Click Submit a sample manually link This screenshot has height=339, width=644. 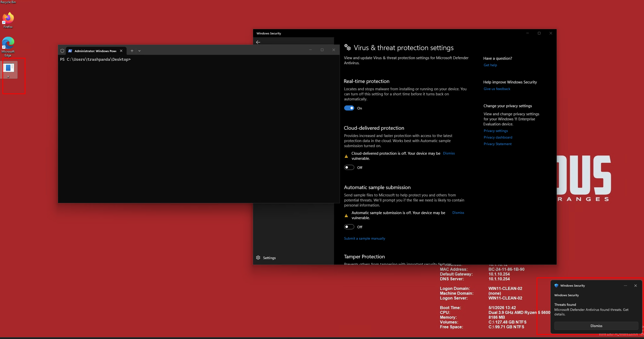tap(365, 238)
